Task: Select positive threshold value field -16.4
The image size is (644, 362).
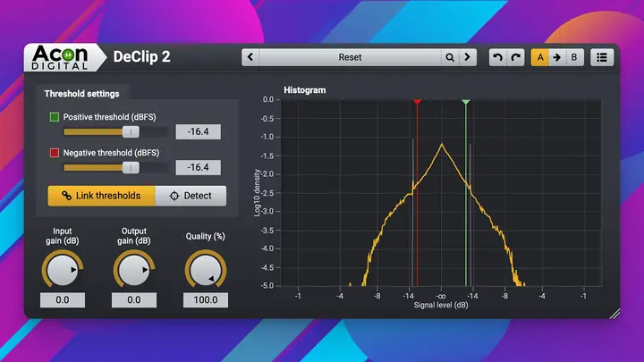Action: pyautogui.click(x=199, y=131)
